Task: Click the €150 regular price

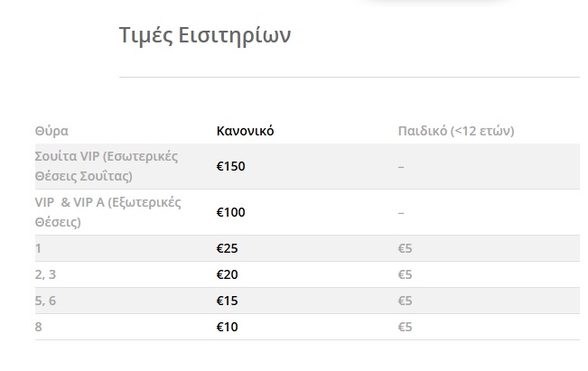Action: (230, 166)
